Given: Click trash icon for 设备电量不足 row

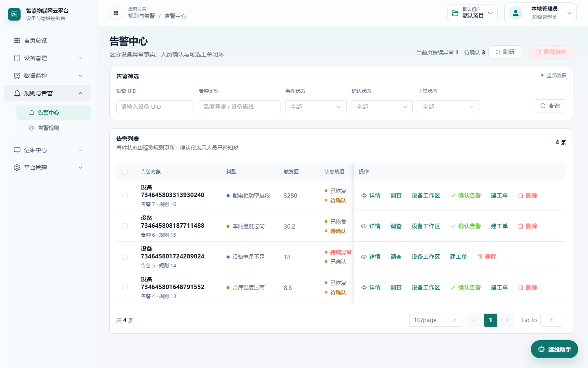Looking at the screenshot, I should point(480,257).
